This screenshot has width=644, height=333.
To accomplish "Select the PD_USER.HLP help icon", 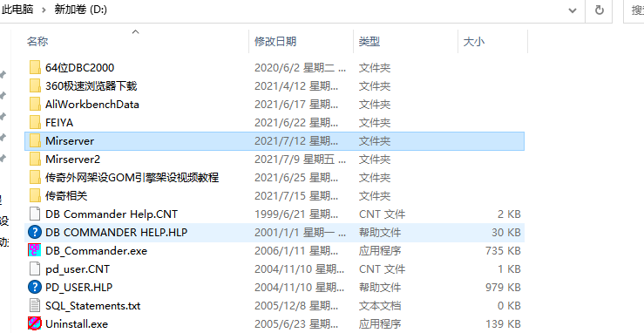I will (35, 287).
